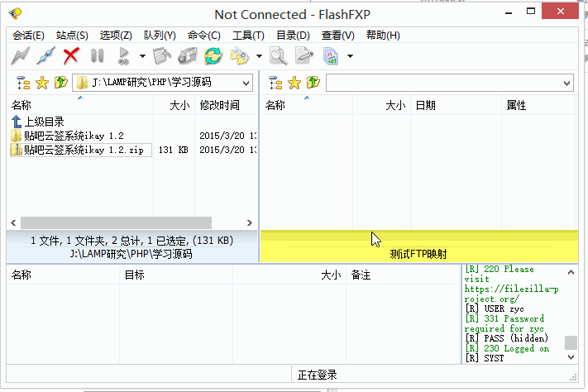The width and height of the screenshot is (588, 392).
Task: Sort remote pane by 属性 column
Action: tap(538, 105)
